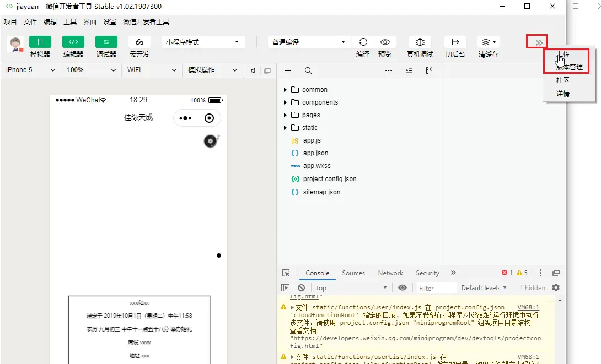601x364 pixels.
Task: Open the 微信开发者工具 menu
Action: (x=146, y=22)
